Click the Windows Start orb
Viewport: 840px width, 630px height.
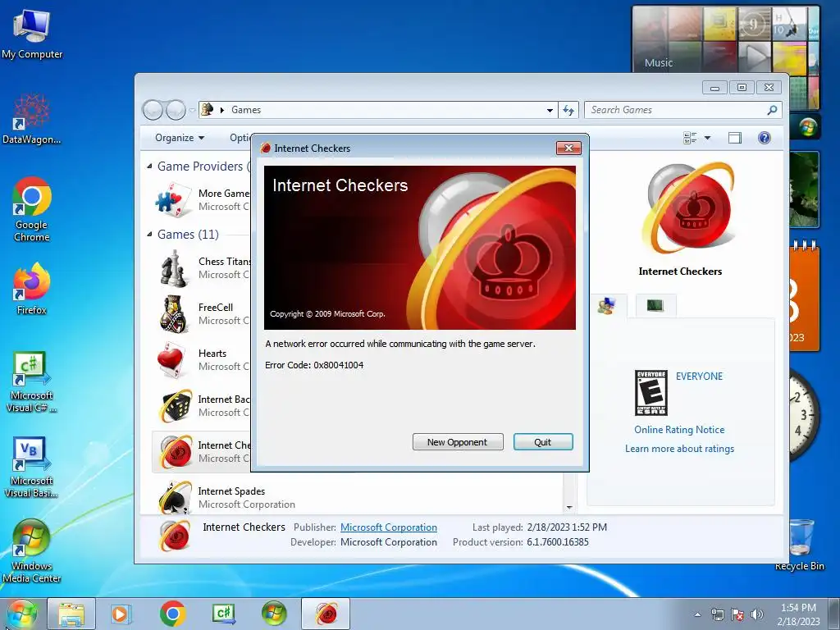pyautogui.click(x=21, y=614)
